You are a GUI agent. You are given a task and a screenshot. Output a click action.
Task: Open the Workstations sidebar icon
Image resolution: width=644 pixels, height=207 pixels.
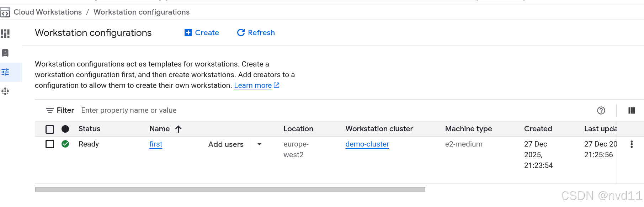point(5,53)
